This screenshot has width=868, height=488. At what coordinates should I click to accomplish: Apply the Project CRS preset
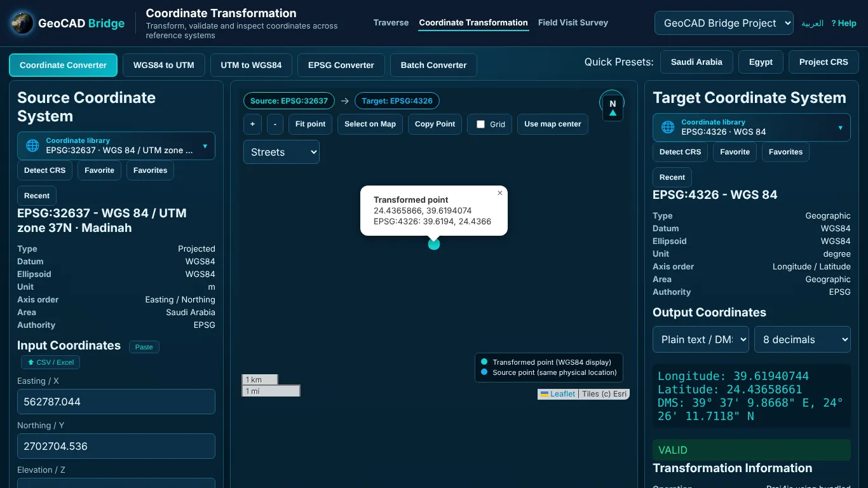pos(824,62)
